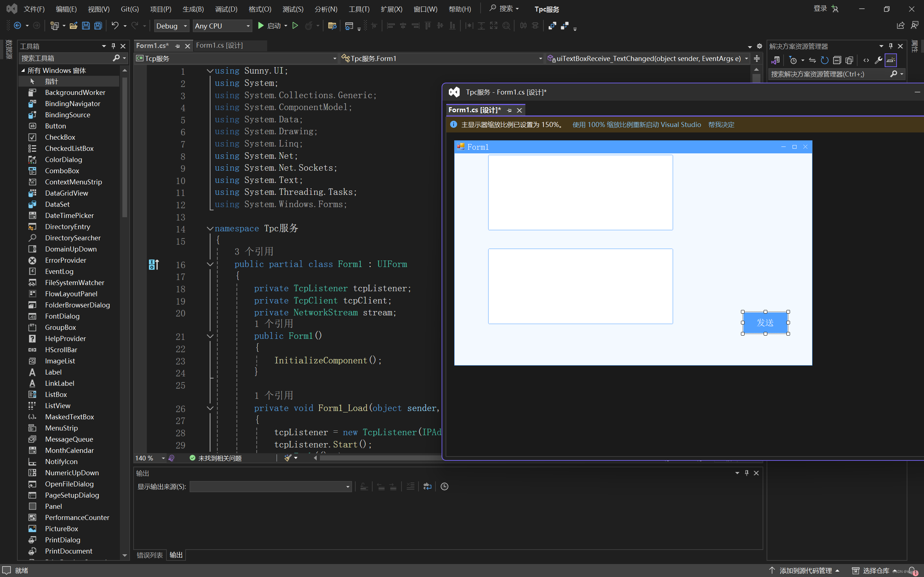Collapse the Form1_Load method block
Viewport: 924px width, 577px height.
point(210,408)
